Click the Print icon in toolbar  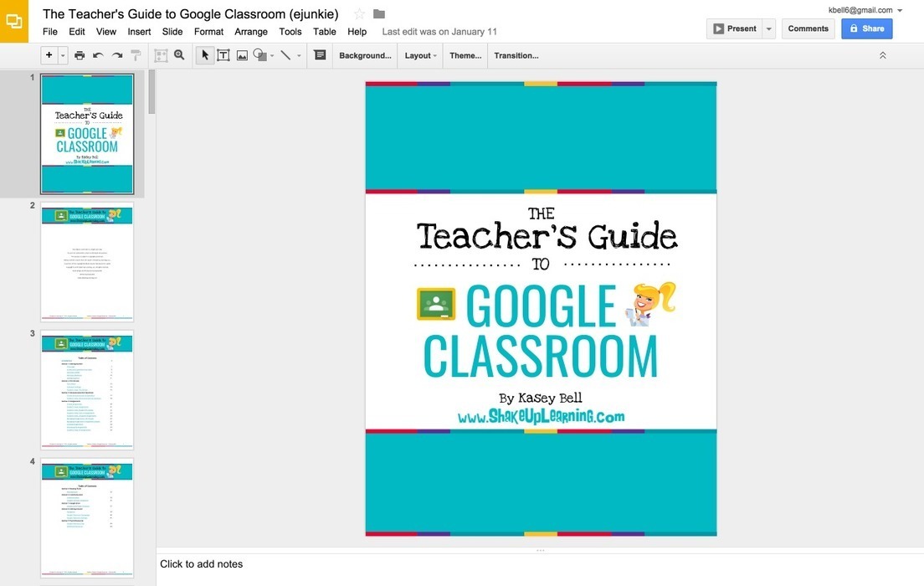[80, 55]
